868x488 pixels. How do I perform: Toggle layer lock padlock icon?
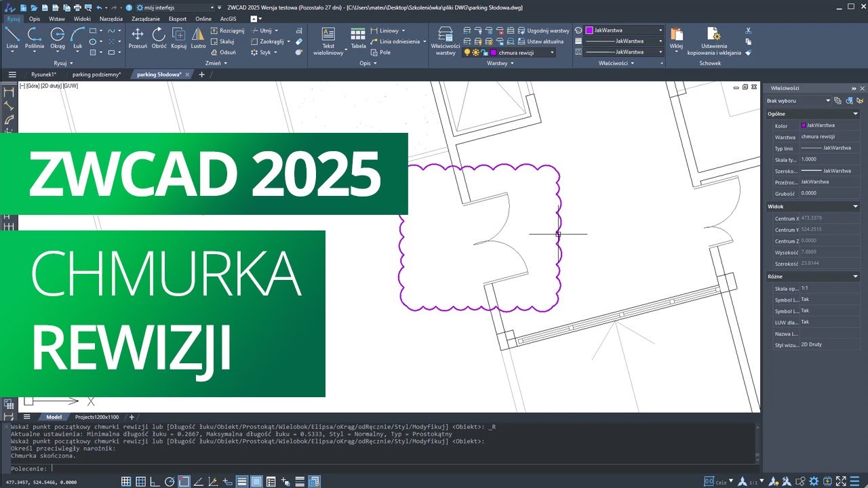pyautogui.click(x=484, y=52)
